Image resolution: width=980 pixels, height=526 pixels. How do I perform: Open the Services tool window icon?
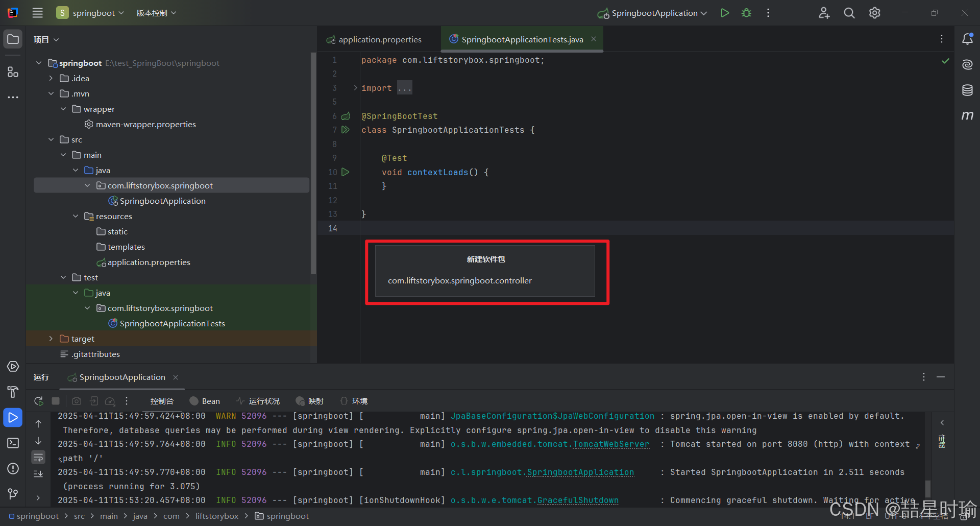tap(13, 366)
